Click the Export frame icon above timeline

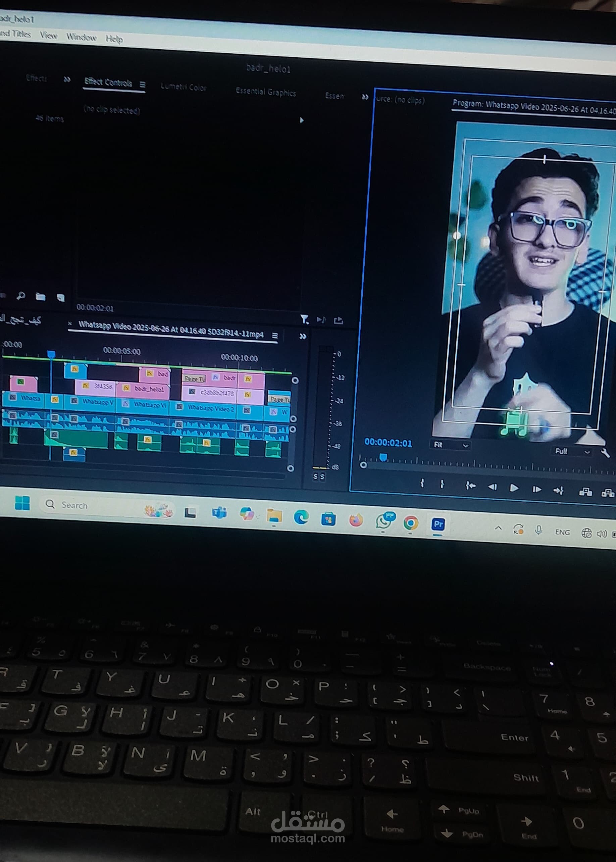[x=338, y=321]
